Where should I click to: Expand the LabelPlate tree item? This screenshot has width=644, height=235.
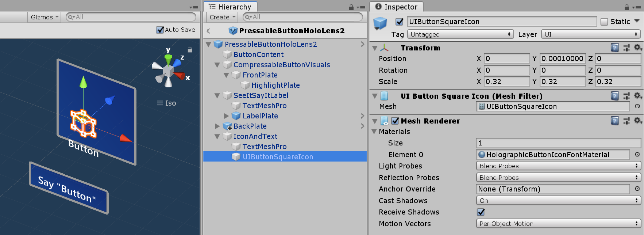tap(226, 116)
